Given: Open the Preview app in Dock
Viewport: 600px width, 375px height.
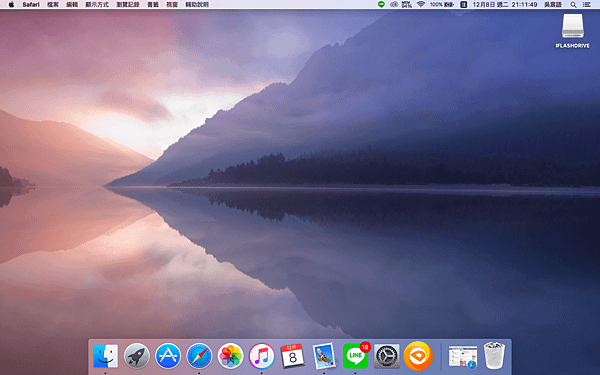Looking at the screenshot, I should click(324, 356).
